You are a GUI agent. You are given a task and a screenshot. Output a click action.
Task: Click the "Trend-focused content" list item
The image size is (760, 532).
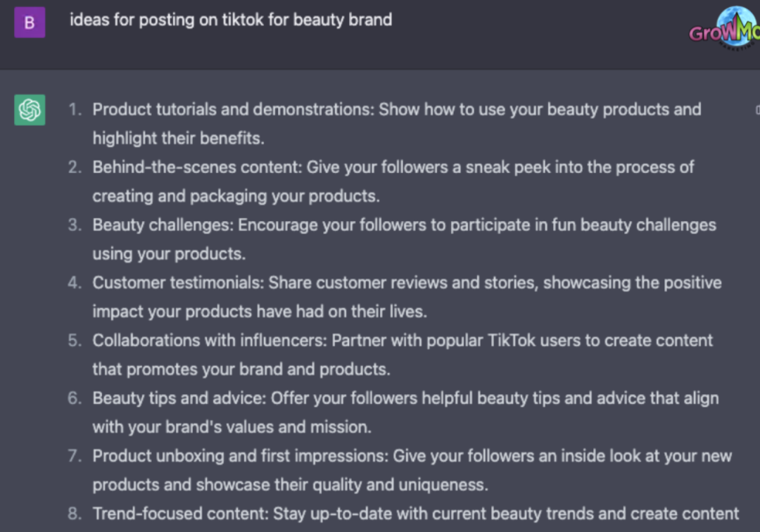[415, 514]
